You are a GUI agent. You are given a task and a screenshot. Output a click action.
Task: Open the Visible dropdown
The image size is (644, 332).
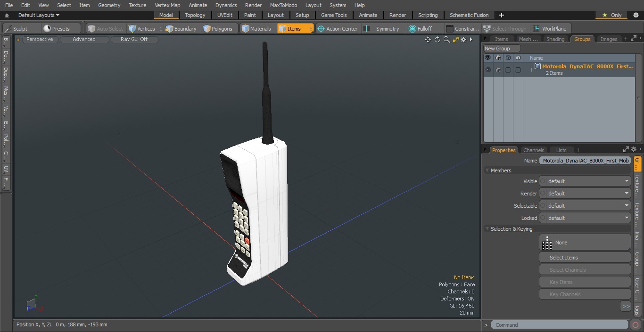coord(588,181)
